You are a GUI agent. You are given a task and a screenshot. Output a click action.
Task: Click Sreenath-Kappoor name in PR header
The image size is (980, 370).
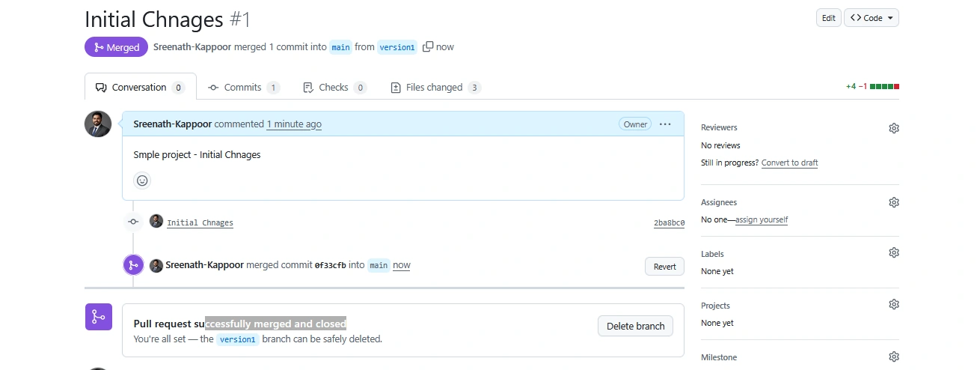(192, 46)
